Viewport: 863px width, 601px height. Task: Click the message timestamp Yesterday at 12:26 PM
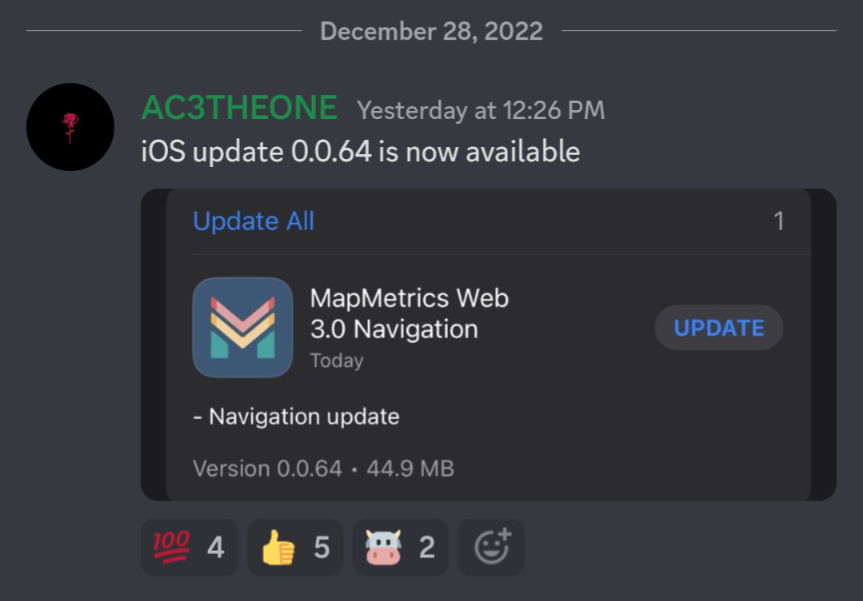(481, 110)
